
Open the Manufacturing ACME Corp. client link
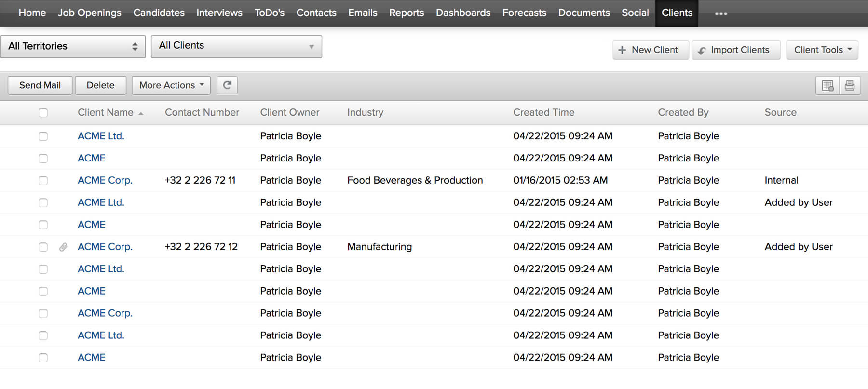point(105,247)
